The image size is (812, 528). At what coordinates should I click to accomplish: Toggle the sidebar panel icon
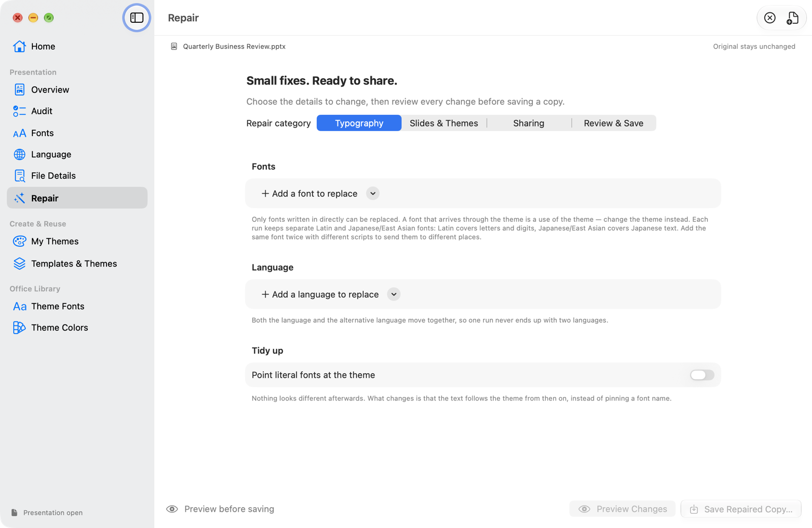tap(137, 18)
